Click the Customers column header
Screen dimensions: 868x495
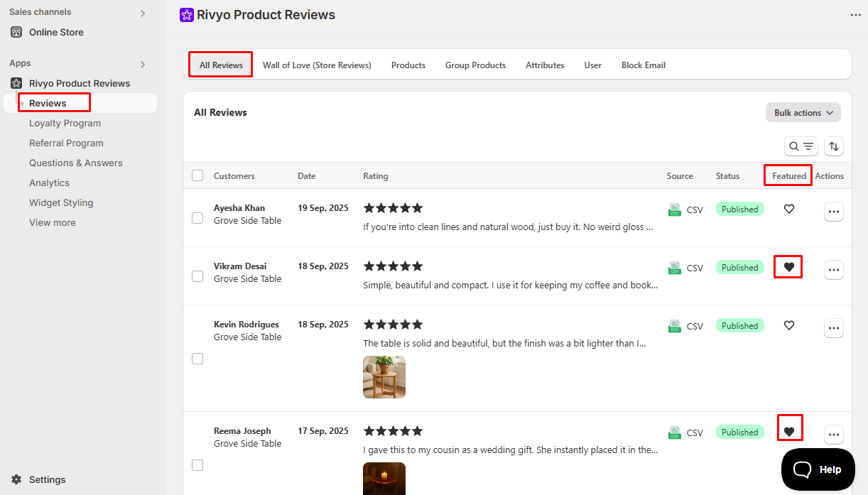(234, 176)
